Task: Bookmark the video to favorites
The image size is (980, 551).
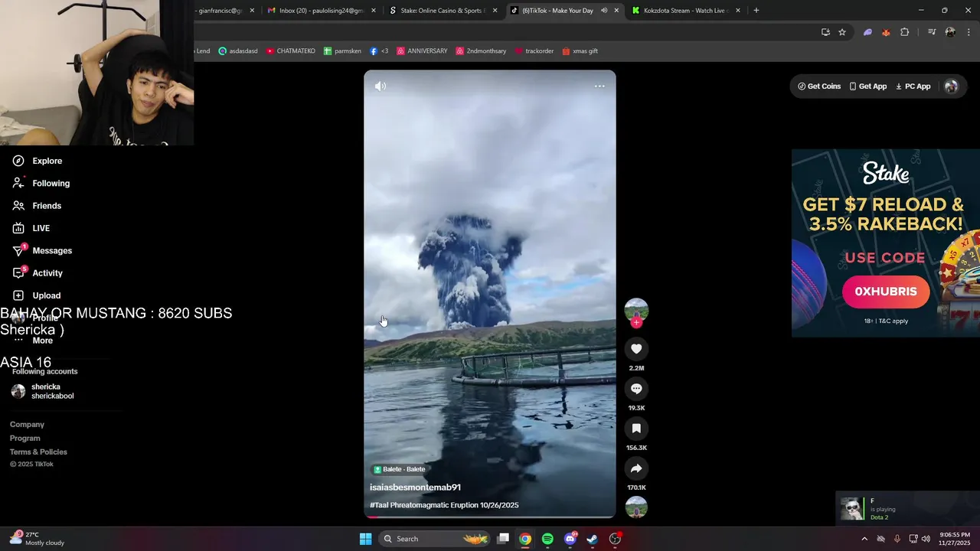Action: click(x=636, y=429)
